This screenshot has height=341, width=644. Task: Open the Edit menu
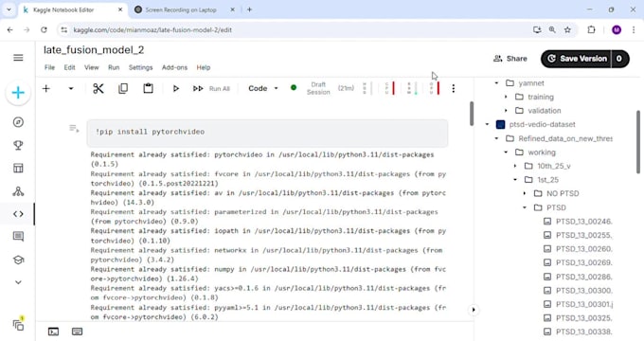(x=69, y=67)
